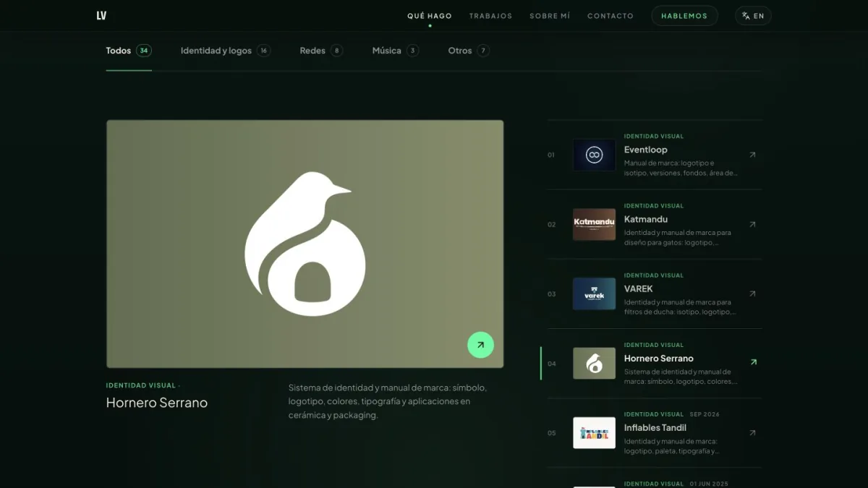Open the Inflables Tandil project title

point(655,427)
